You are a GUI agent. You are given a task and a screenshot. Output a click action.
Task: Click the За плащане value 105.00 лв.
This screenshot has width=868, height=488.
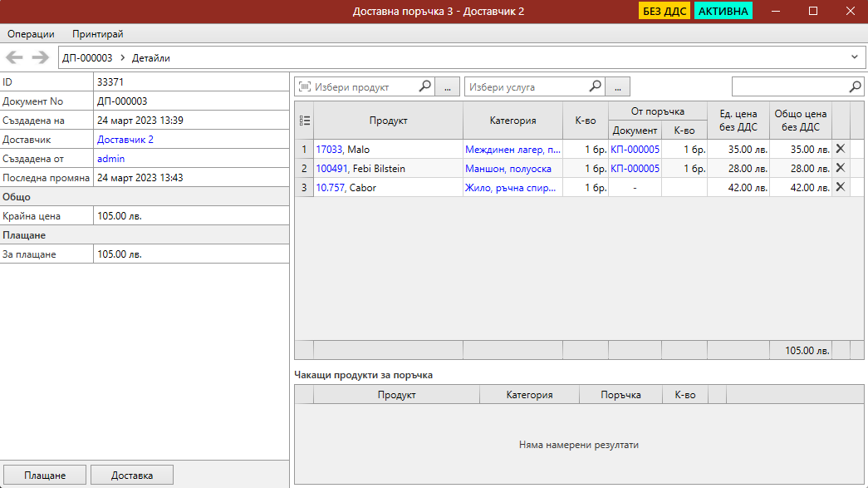[120, 254]
